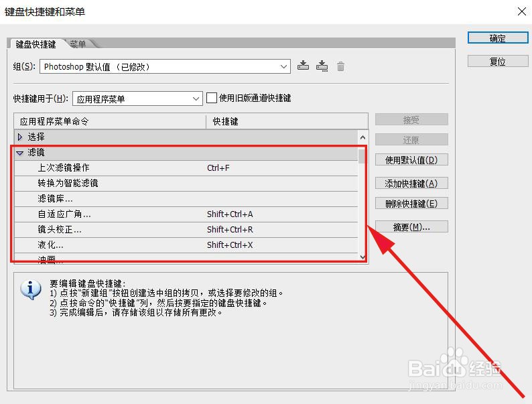Click the list scrollbar down arrow
532x404 pixels.
[362, 257]
